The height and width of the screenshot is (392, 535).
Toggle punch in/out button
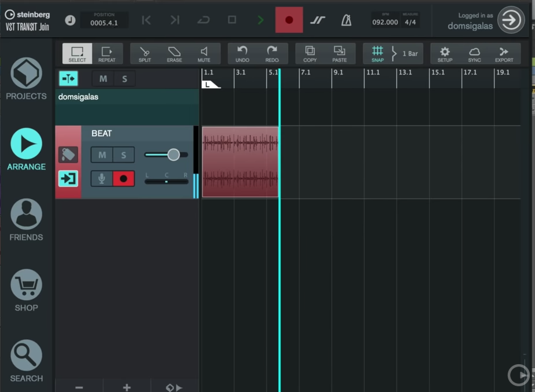click(x=318, y=20)
